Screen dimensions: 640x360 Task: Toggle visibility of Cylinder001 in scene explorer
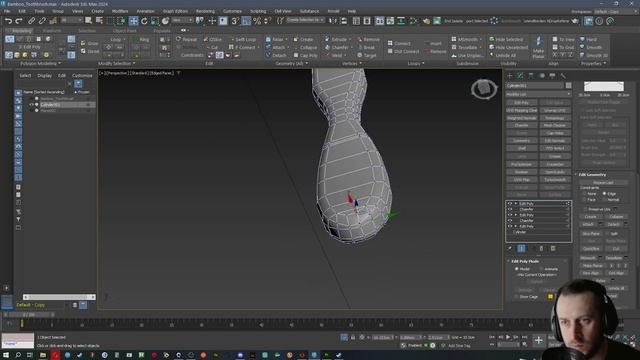coord(31,104)
